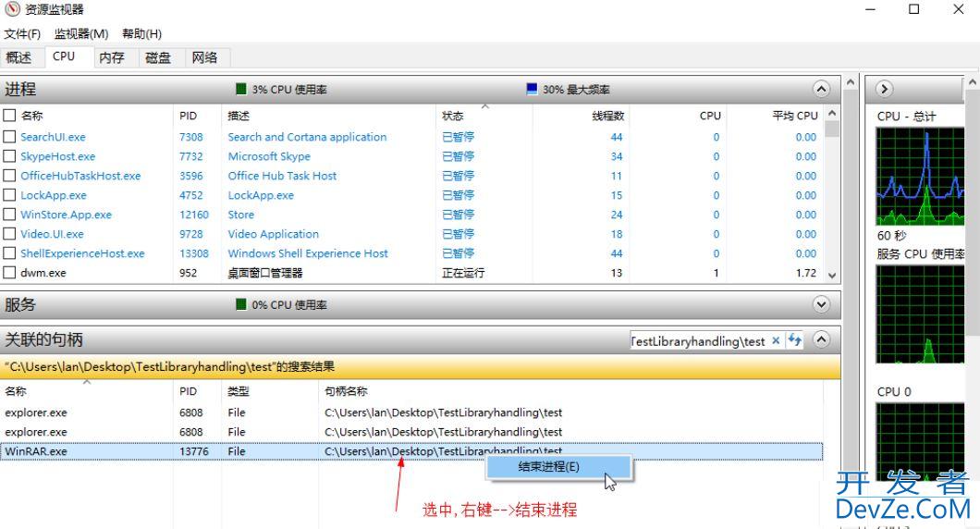Check the OfficeHubTaskHost.exe checkbox
Screen dimensions: 980x529
point(9,176)
